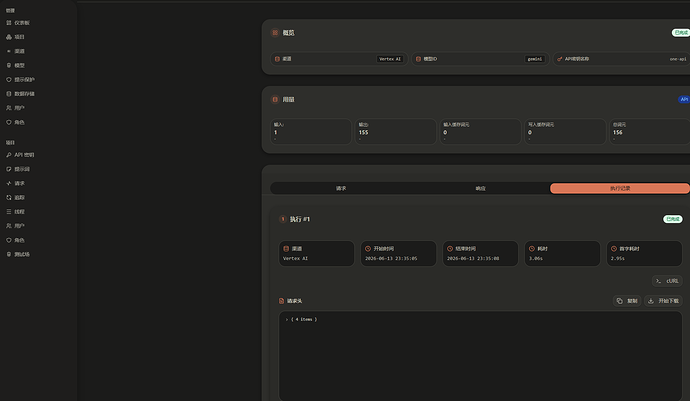This screenshot has height=401, width=690.
Task: Click the 开始下载 download button
Action: [x=664, y=301]
